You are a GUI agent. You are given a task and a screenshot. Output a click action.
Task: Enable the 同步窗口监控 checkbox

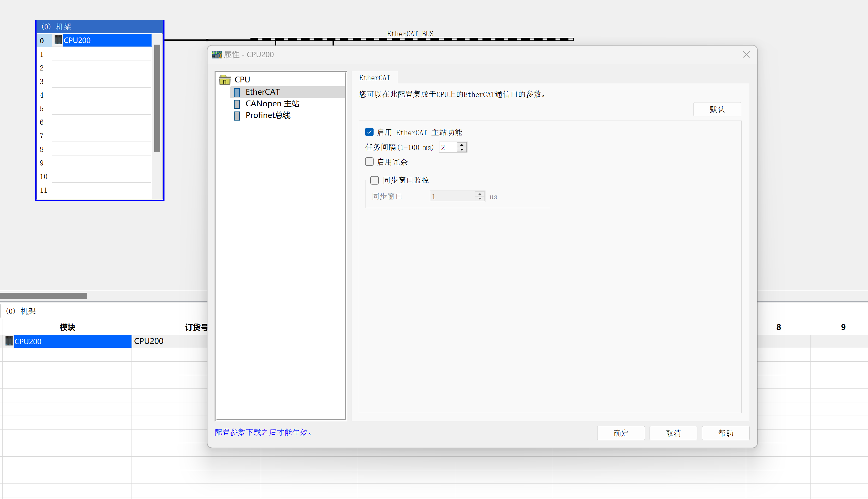(374, 180)
